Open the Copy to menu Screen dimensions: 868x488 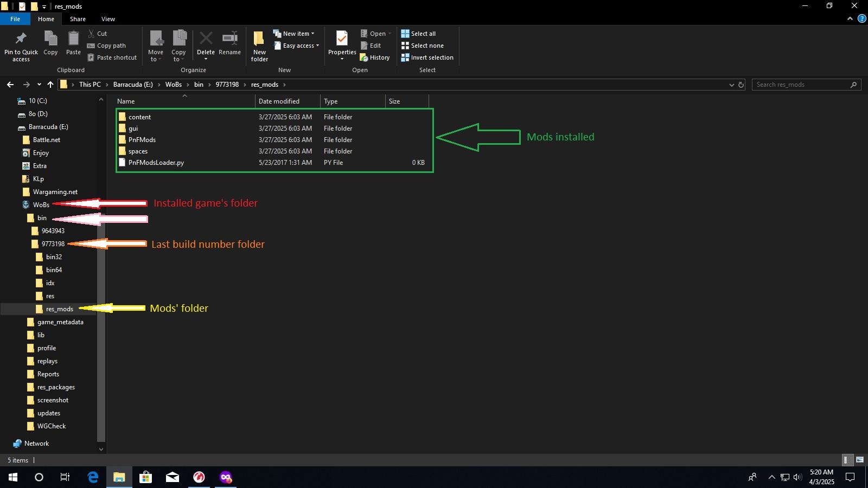[179, 46]
